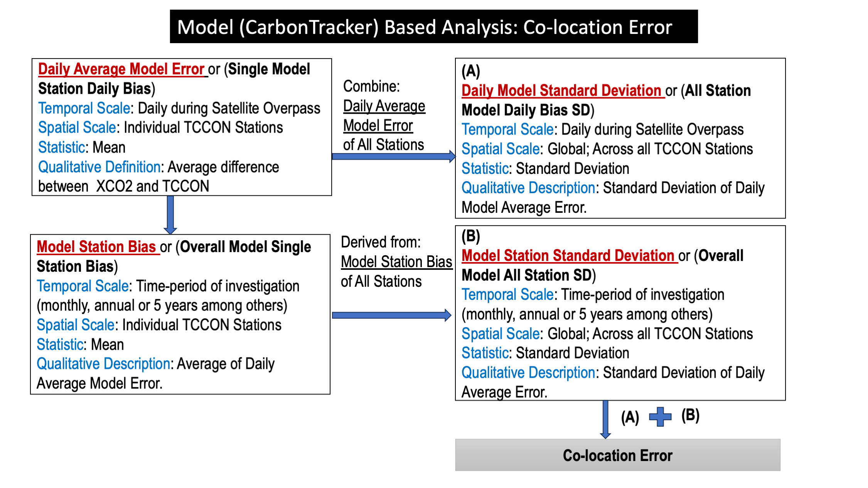Click the black title banner at the top
The height and width of the screenshot is (488, 868).
coord(433,27)
